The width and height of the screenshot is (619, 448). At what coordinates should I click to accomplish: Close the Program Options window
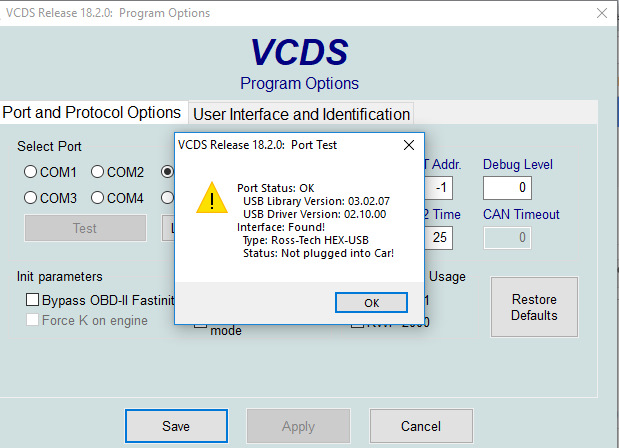coord(599,13)
